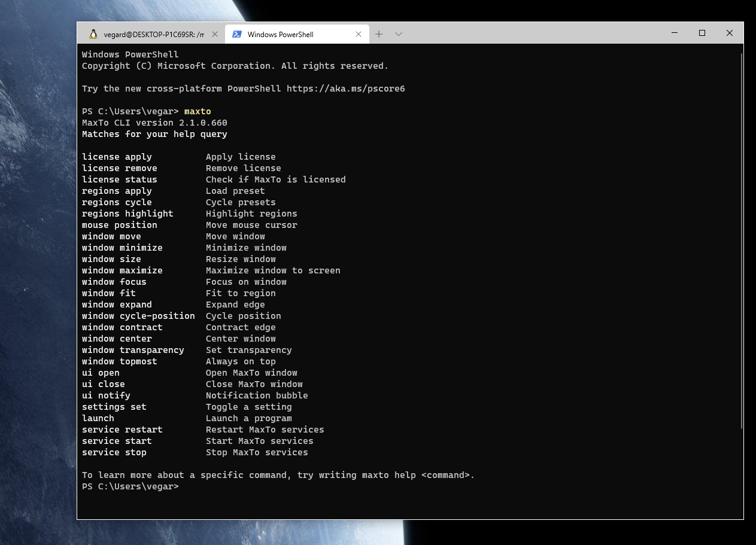Click the typed maxto command text
The width and height of the screenshot is (756, 545).
point(198,111)
